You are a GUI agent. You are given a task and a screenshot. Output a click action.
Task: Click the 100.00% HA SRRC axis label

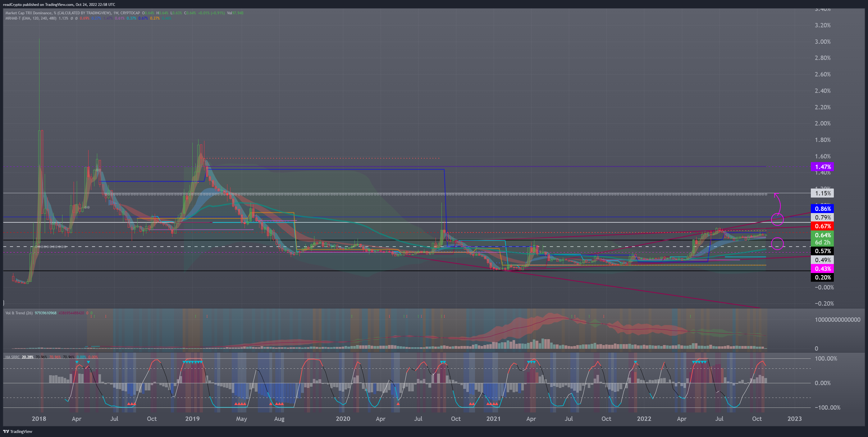tap(825, 358)
